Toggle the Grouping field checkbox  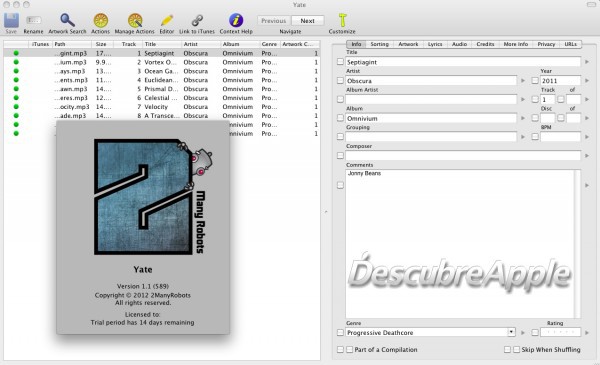click(340, 137)
